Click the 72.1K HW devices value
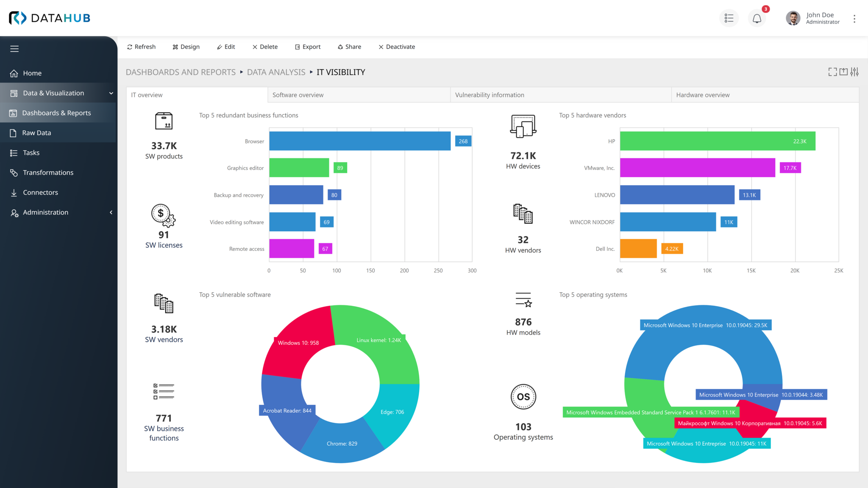The width and height of the screenshot is (868, 488). [523, 155]
